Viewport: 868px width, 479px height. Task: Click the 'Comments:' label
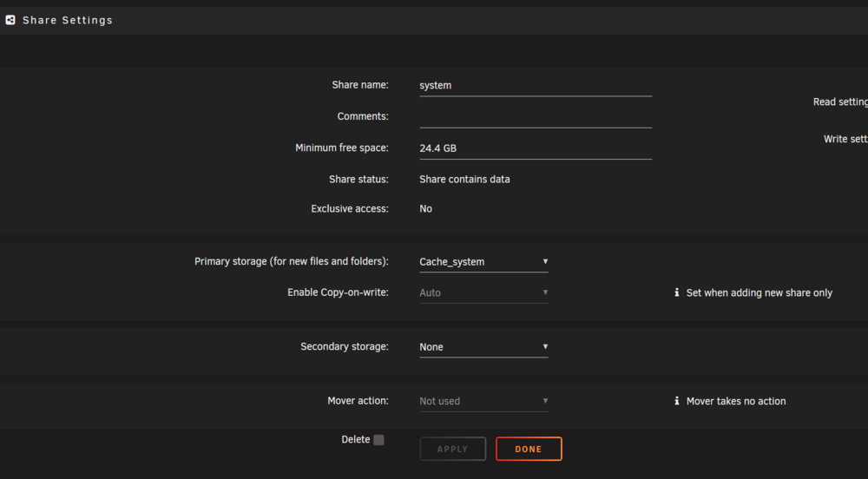(363, 116)
